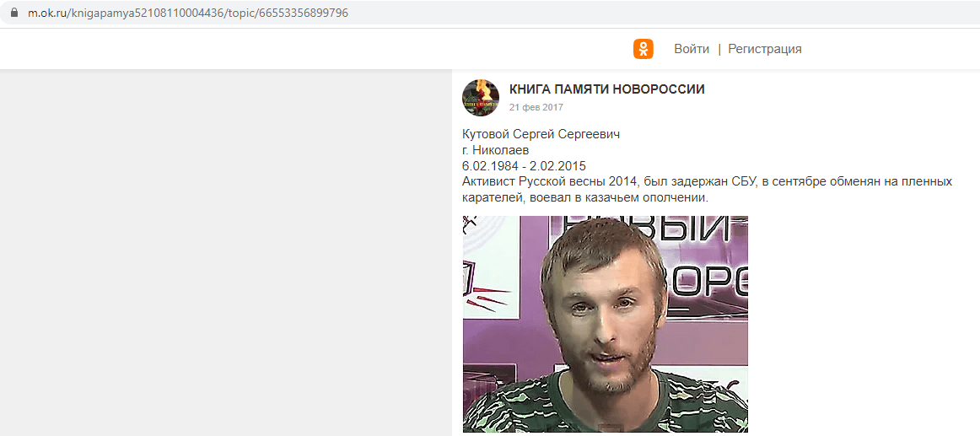Open the Регистрация sign-up link
The height and width of the screenshot is (436, 980).
click(x=764, y=49)
